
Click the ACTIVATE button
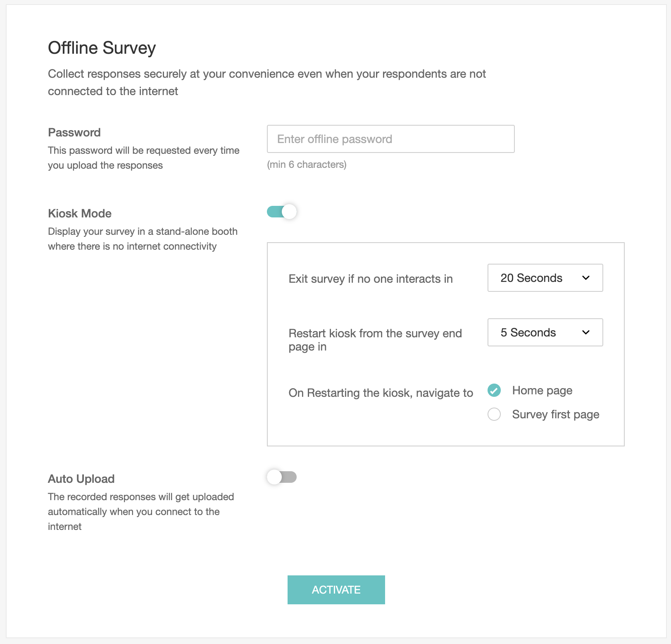click(336, 590)
